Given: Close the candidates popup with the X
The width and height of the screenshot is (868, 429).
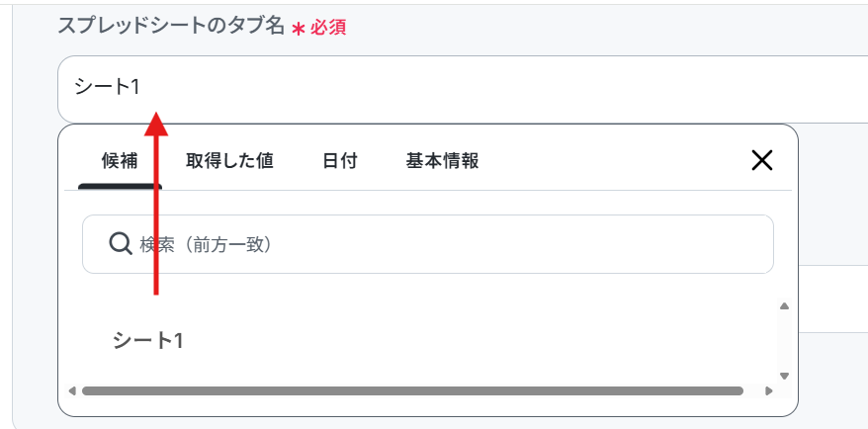Looking at the screenshot, I should pos(761,160).
